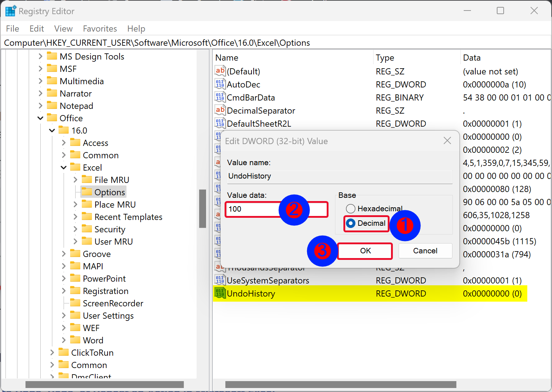Click the Excel folder icon
The width and height of the screenshot is (552, 392).
[x=75, y=167]
